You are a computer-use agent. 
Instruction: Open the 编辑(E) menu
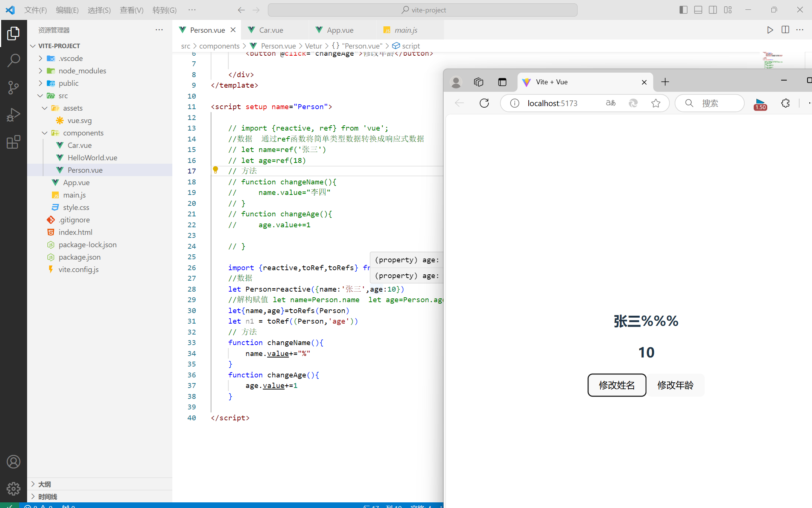tap(67, 10)
